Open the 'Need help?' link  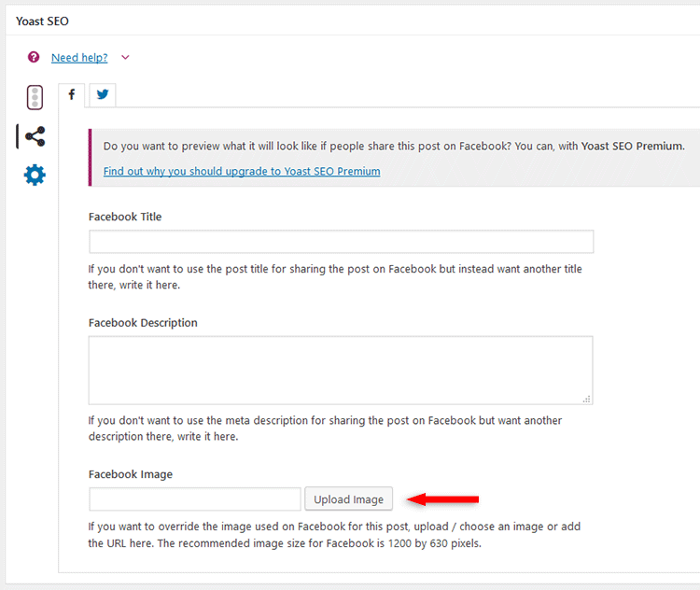pyautogui.click(x=79, y=58)
